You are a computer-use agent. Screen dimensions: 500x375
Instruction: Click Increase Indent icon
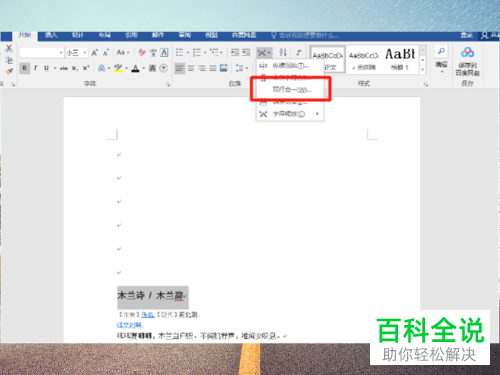[246, 52]
